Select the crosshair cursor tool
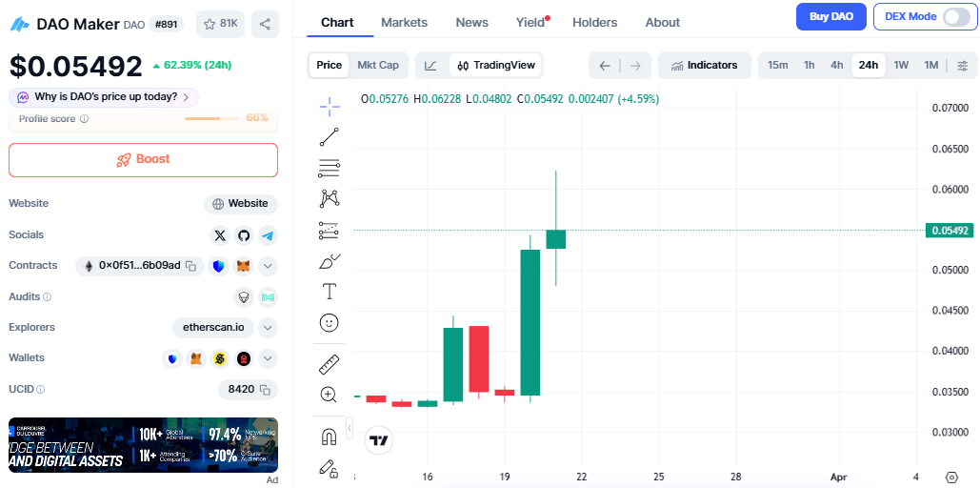Viewport: 980px width, 488px height. 330,107
